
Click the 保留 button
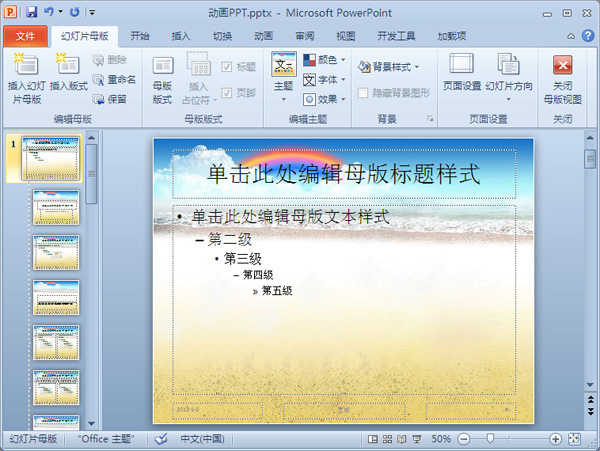(109, 99)
